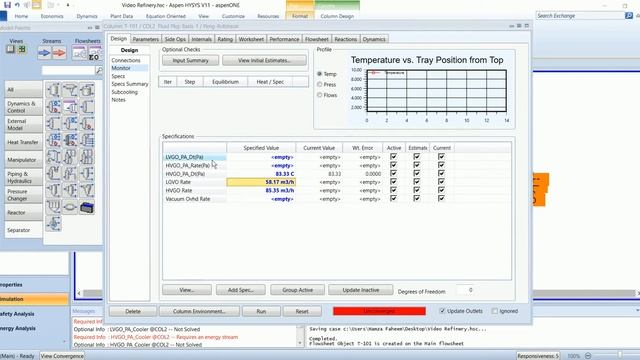Toggle Current checkbox for Vacuum Ovhd Rate
The image size is (640, 360).
coord(441,198)
